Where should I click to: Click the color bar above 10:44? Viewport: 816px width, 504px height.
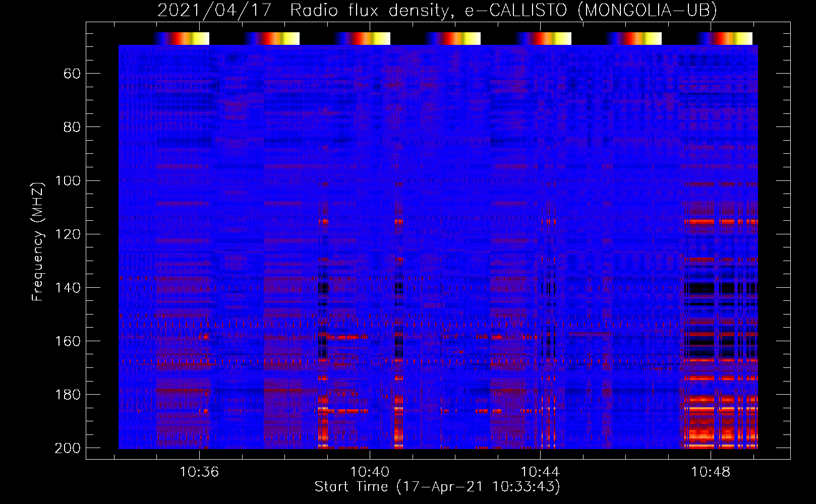point(544,38)
